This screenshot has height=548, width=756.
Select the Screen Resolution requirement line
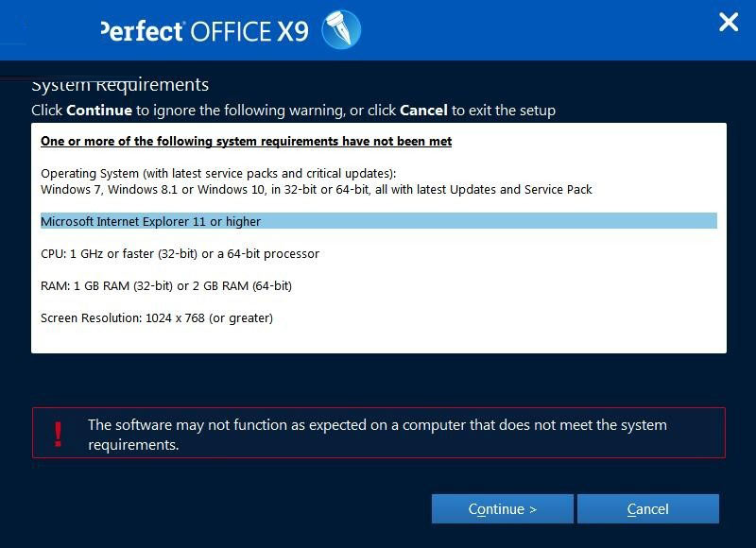click(156, 318)
